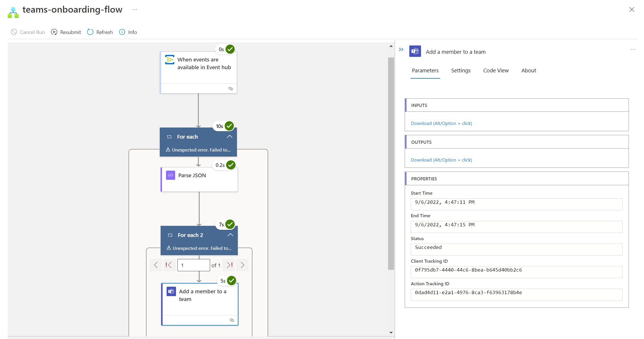
Task: Click the canvas vertical scrollbar thumb
Action: [x=391, y=163]
